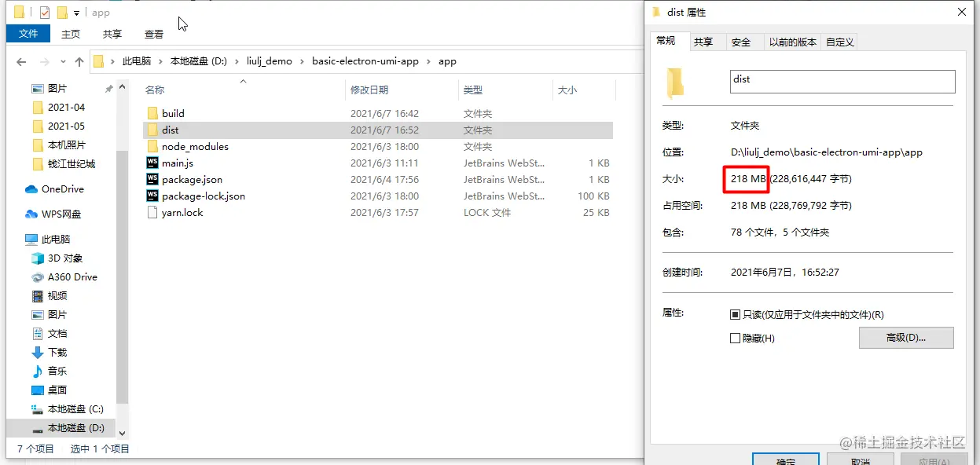Select the node_modules folder icon

(152, 146)
